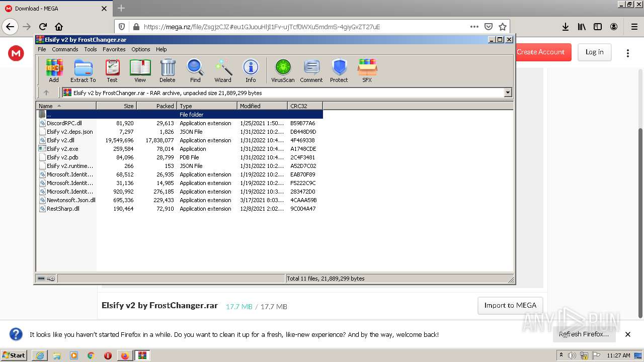Go to Firefox home page

tap(59, 27)
